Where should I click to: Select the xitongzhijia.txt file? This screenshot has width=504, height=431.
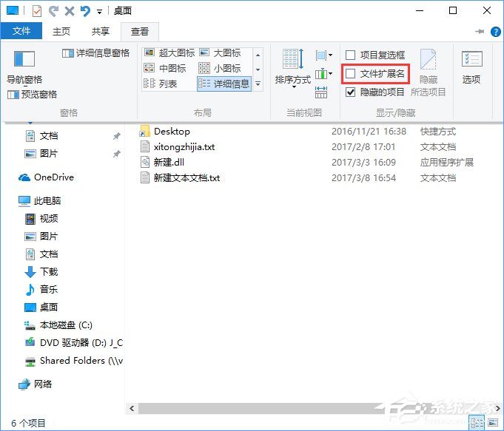click(x=178, y=147)
